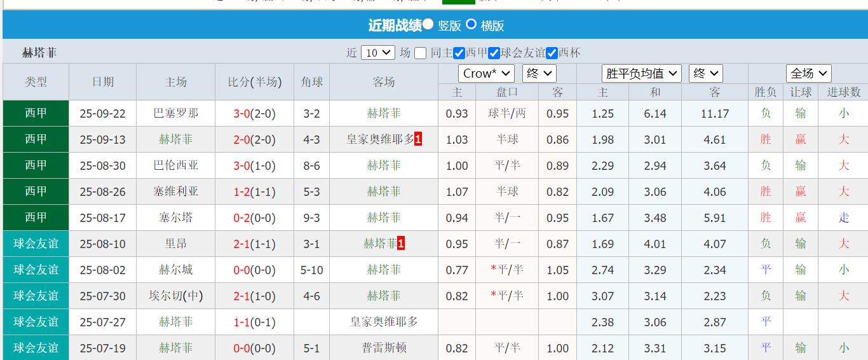This screenshot has width=868, height=360.
Task: Uncheck the 球会友谊 filter checkbox
Action: (494, 53)
